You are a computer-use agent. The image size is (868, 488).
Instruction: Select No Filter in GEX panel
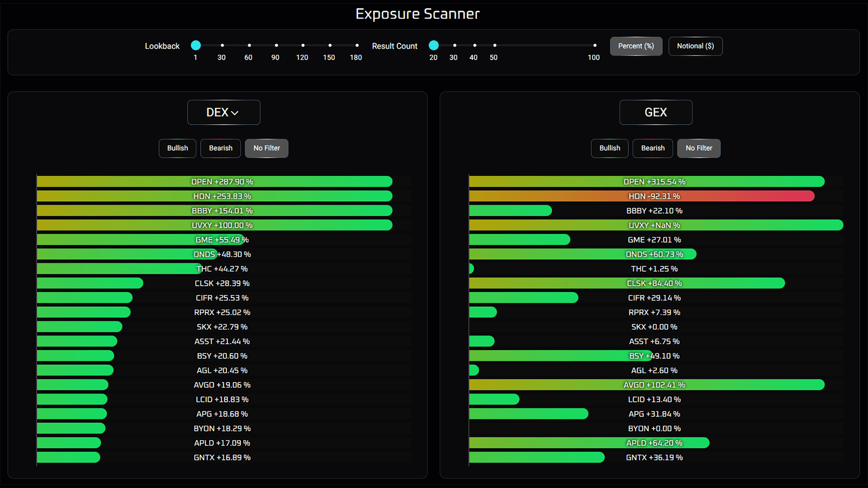pyautogui.click(x=699, y=148)
